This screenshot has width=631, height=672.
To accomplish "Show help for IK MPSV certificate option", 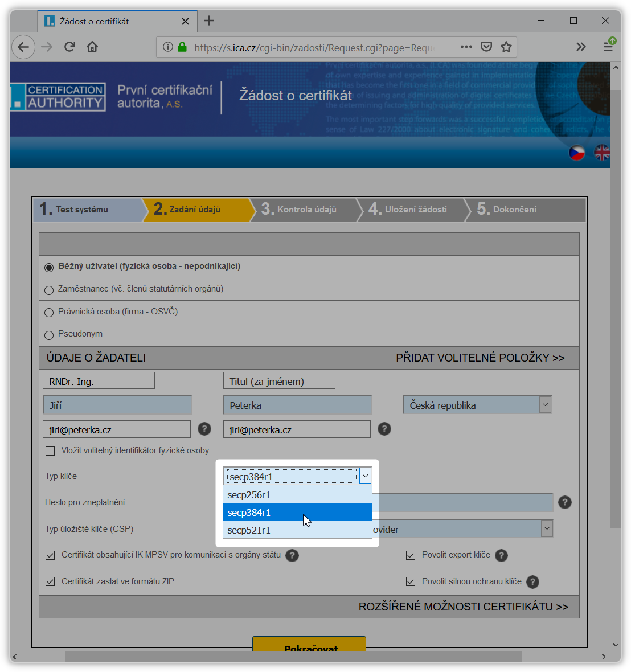I will (292, 555).
